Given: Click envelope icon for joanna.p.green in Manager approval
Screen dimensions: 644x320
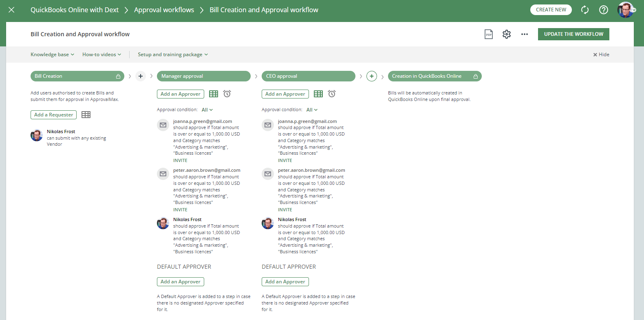Looking at the screenshot, I should point(163,125).
